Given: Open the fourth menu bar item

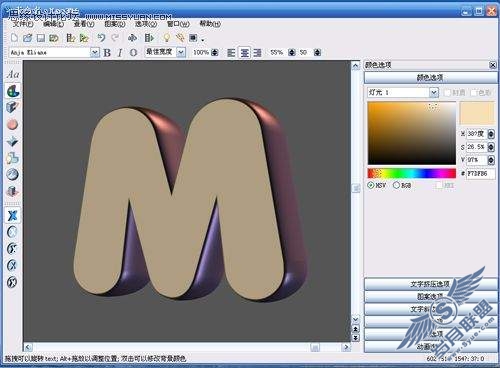Looking at the screenshot, I should point(115,24).
